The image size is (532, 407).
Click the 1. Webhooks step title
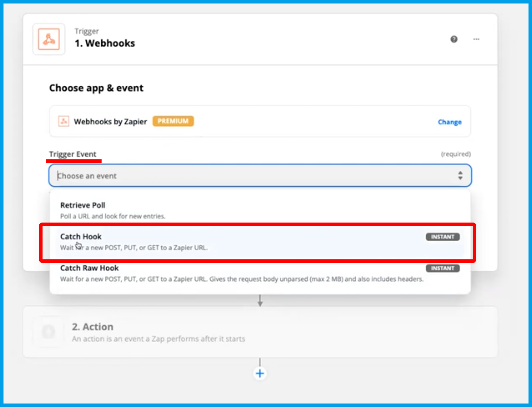105,43
